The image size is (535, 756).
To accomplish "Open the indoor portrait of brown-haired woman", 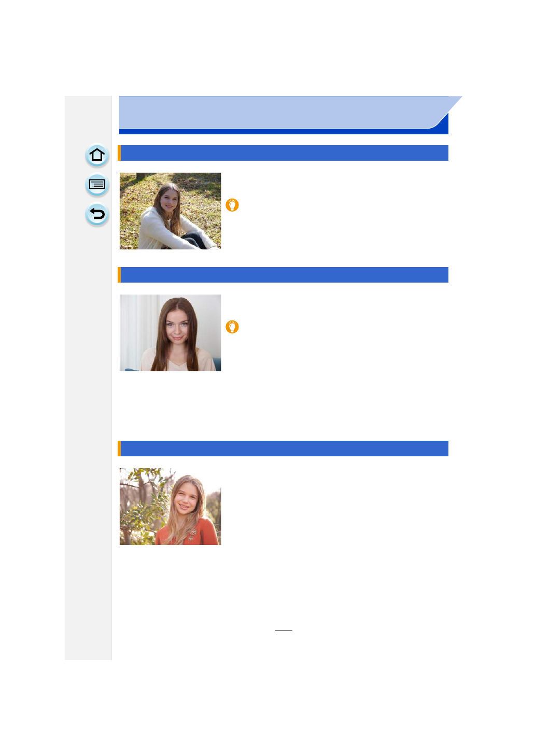I will (x=170, y=333).
